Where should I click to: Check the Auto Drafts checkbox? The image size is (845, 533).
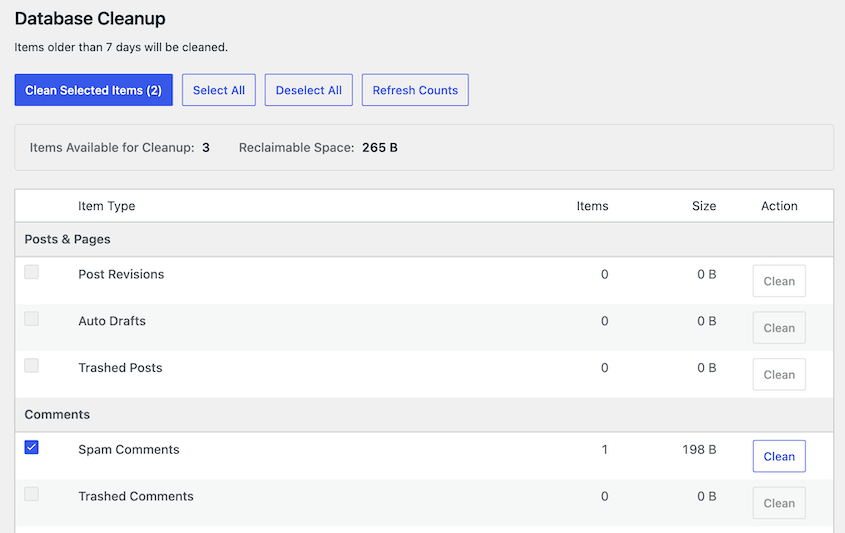tap(31, 319)
